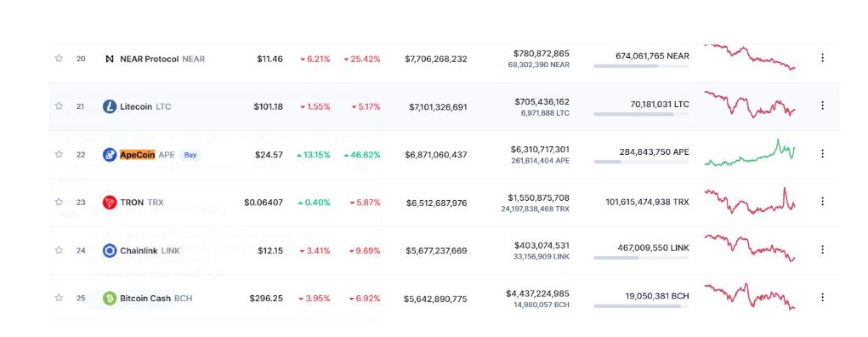The width and height of the screenshot is (868, 337).
Task: Toggle the Litecoin watchlist star
Action: [59, 106]
